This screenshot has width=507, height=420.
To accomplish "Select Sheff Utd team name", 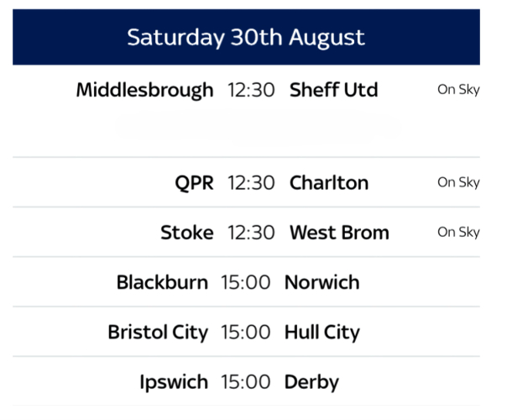I will [333, 91].
